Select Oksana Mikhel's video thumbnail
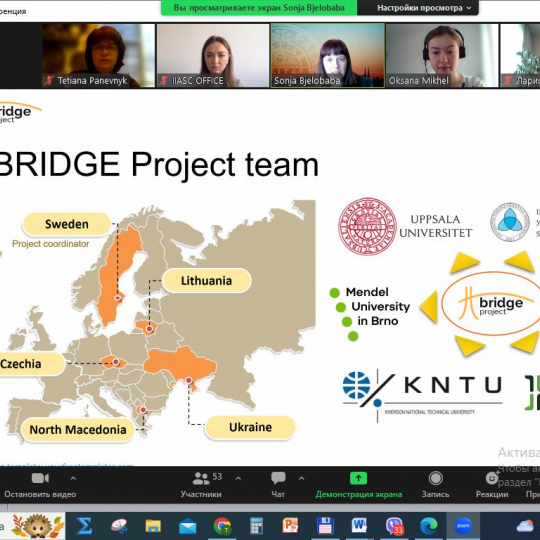The width and height of the screenshot is (540, 540). [x=442, y=55]
